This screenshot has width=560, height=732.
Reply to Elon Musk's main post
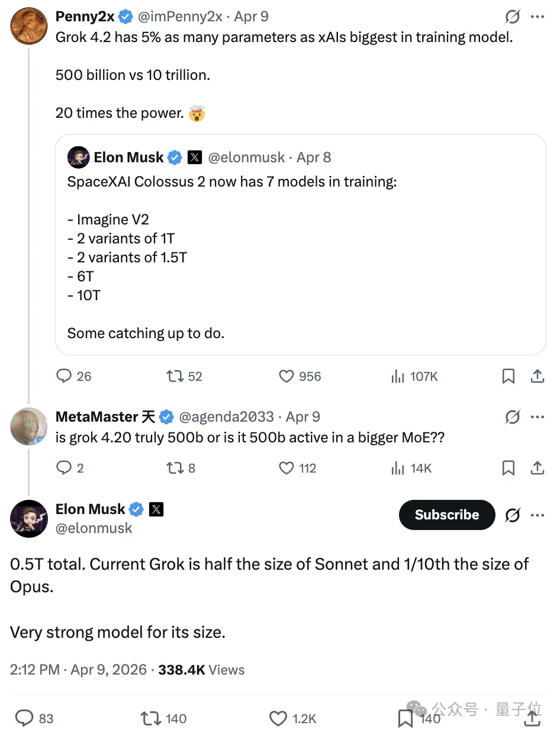(24, 718)
